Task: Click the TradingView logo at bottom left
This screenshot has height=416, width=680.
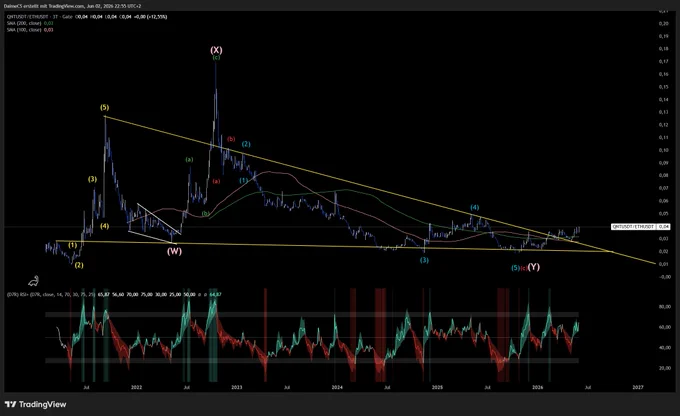Action: 36,404
